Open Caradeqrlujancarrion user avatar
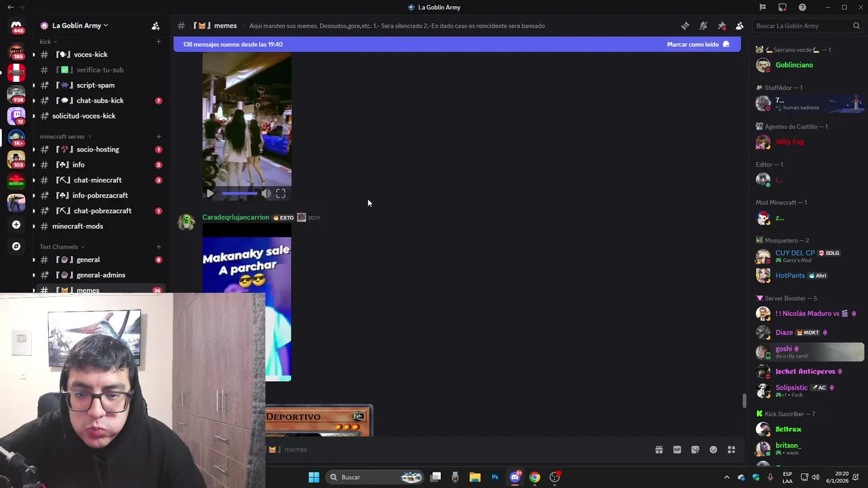The image size is (868, 488). point(186,222)
